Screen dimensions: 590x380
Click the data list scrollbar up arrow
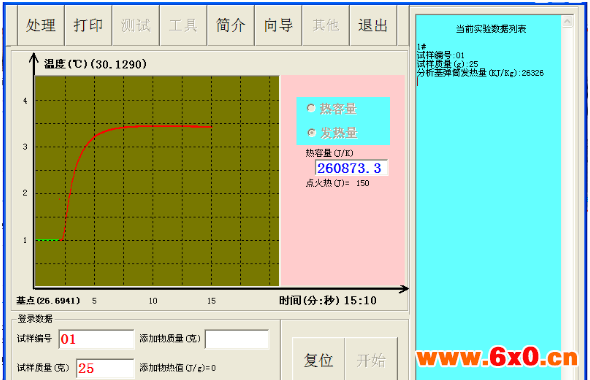click(567, 21)
